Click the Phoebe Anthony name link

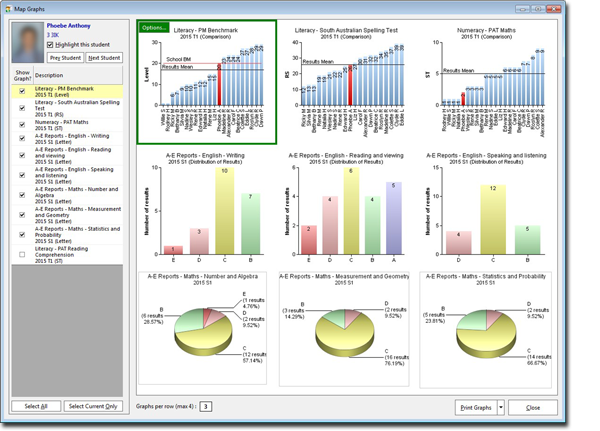pyautogui.click(x=68, y=26)
